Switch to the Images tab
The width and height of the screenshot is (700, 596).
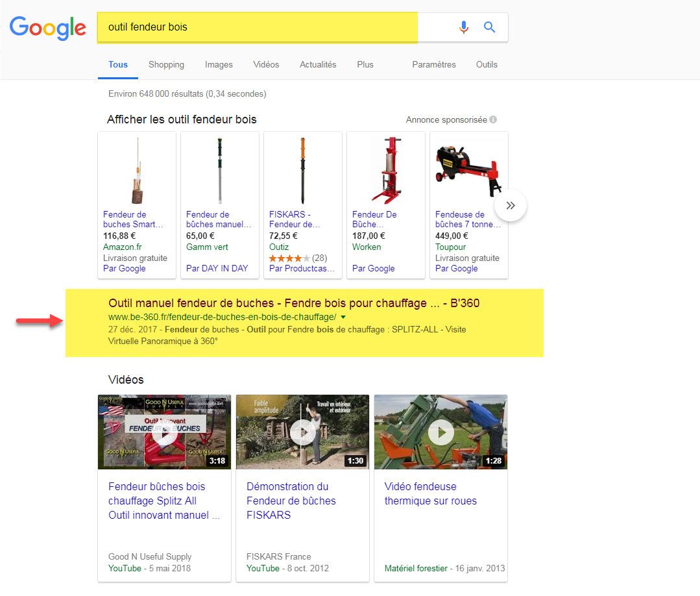click(219, 64)
